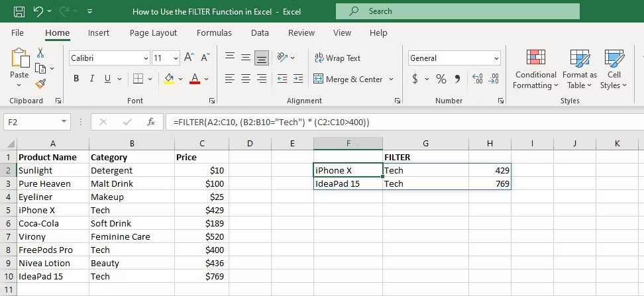This screenshot has height=296, width=644.
Task: Increase decimal places
Action: pyautogui.click(x=478, y=79)
